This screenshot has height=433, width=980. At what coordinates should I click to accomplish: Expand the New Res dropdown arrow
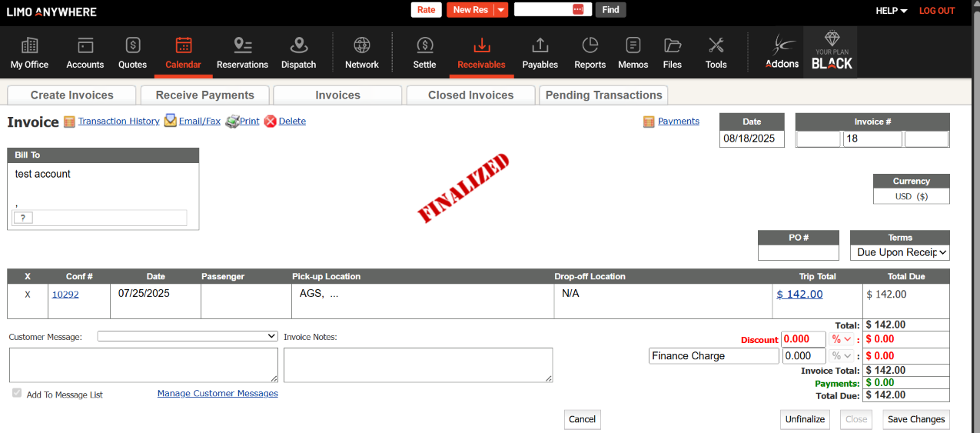pos(501,10)
